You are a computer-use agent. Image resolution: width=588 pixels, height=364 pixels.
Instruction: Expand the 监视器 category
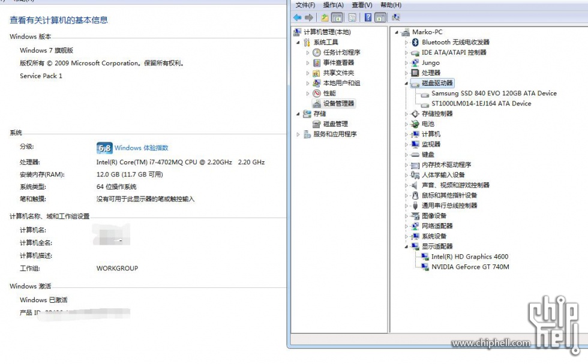pos(406,145)
